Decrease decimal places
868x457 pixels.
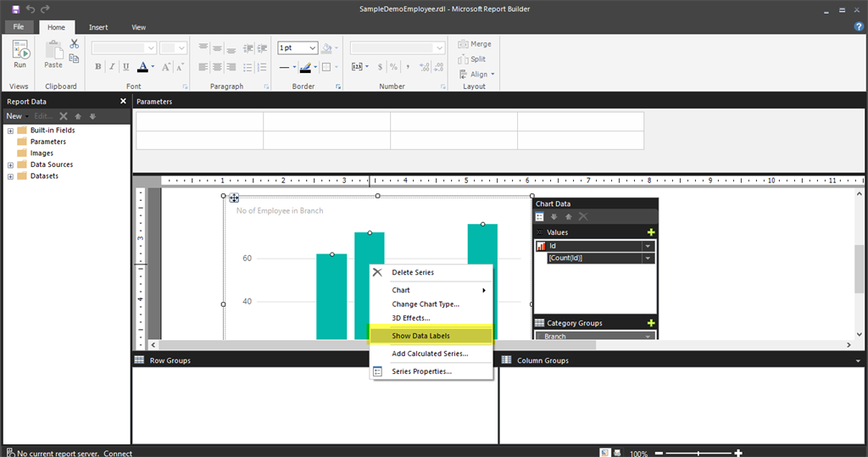click(438, 67)
